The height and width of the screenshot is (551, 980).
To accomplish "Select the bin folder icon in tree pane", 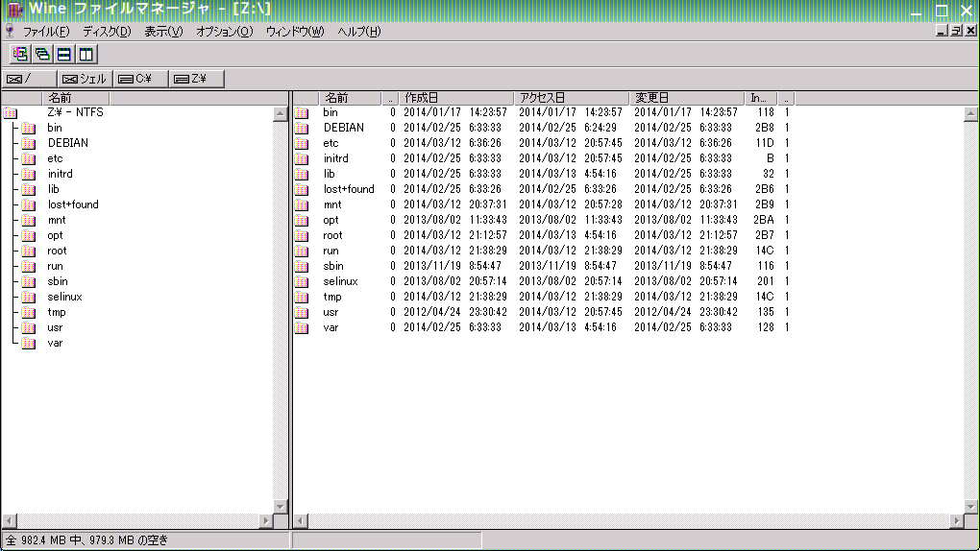I will pos(28,128).
